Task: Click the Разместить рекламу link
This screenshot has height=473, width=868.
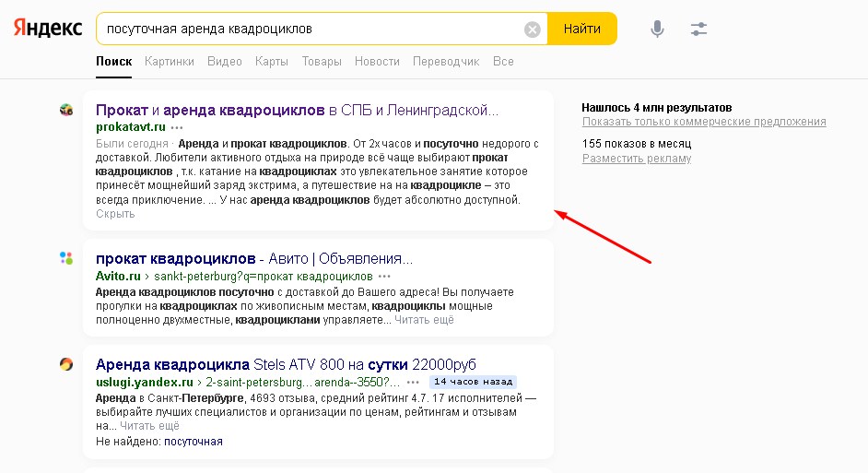Action: pos(637,159)
